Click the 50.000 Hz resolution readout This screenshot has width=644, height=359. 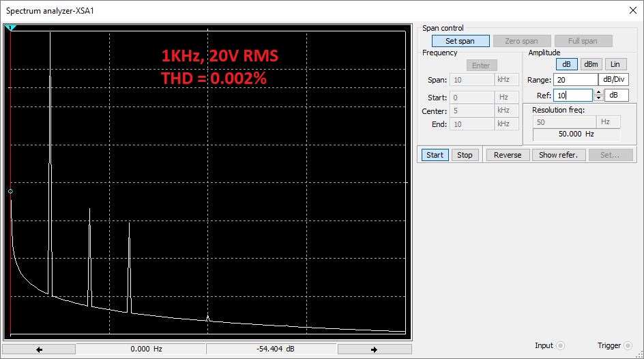tap(576, 134)
